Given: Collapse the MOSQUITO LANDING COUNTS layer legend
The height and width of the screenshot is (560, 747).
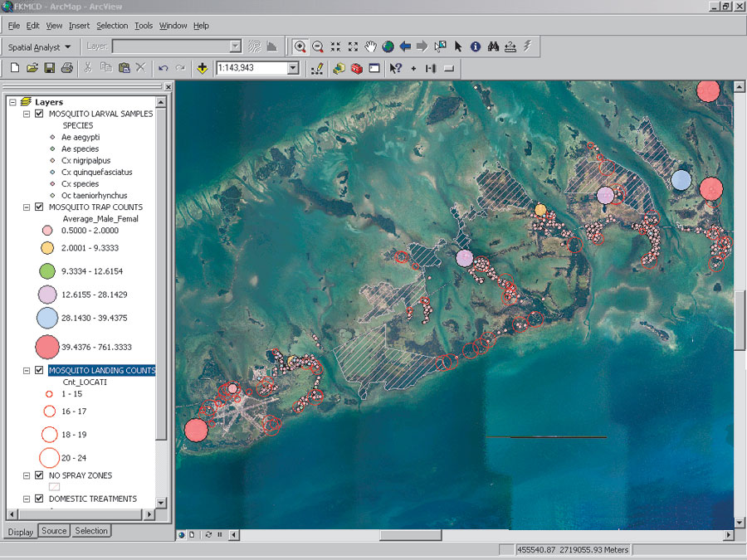Looking at the screenshot, I should pos(27,370).
